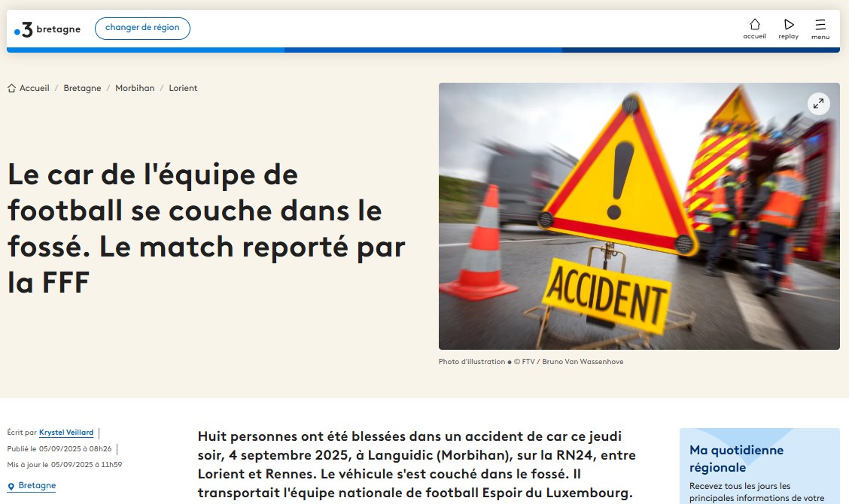Expand the accident photo to fullscreen
849x504 pixels.
(818, 104)
